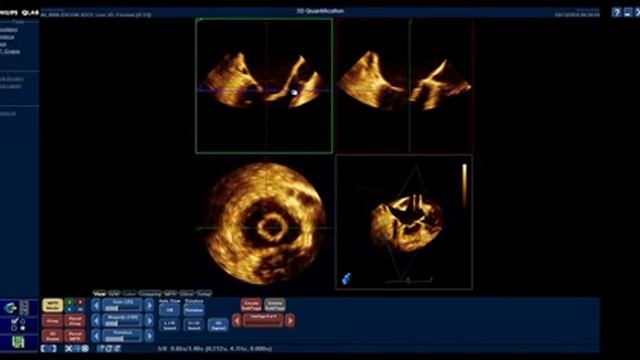Image resolution: width=640 pixels, height=360 pixels.
Task: Select the red plane color square
Action: point(80,302)
